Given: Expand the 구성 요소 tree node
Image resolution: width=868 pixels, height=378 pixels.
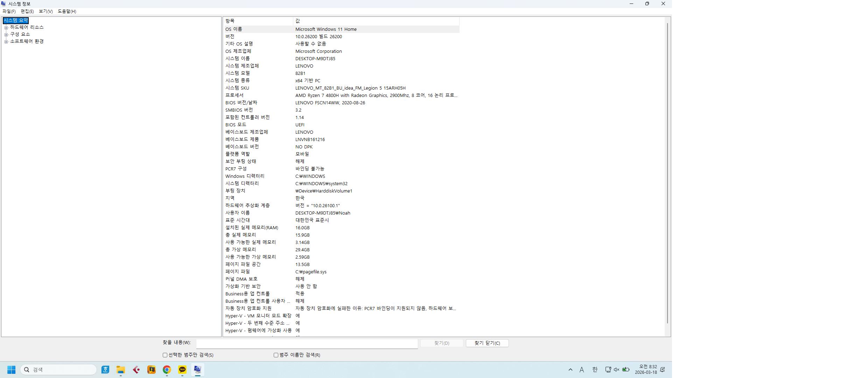Looking at the screenshot, I should point(6,34).
